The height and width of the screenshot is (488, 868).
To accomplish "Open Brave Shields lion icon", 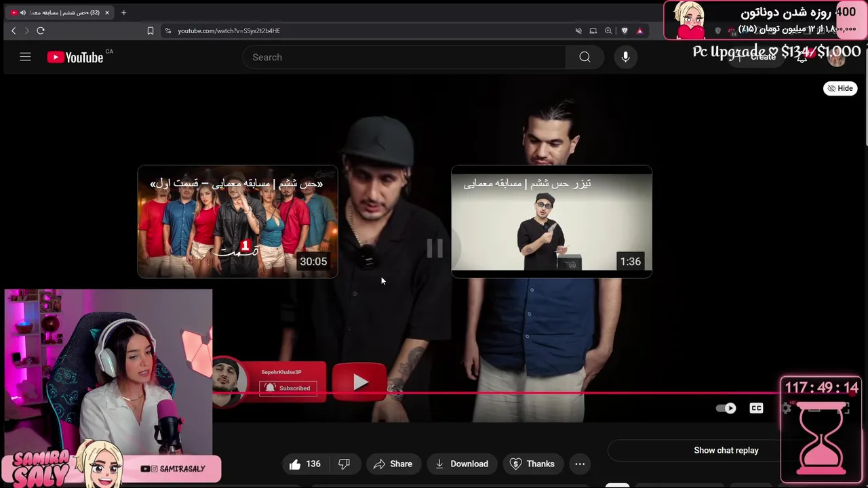I will [625, 30].
